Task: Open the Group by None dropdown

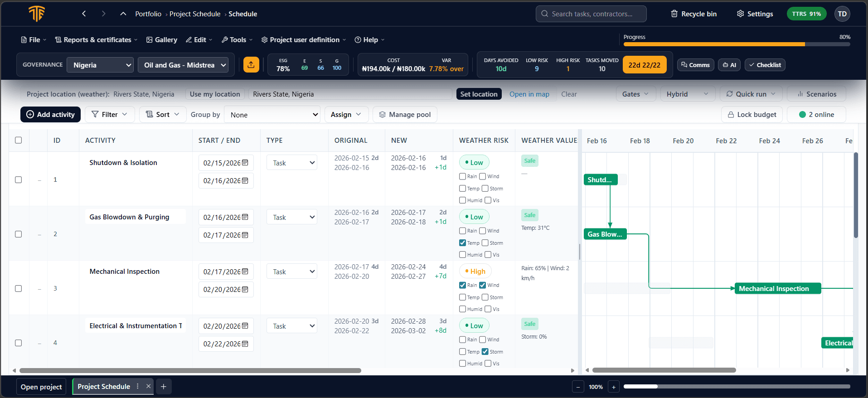Action: (272, 115)
